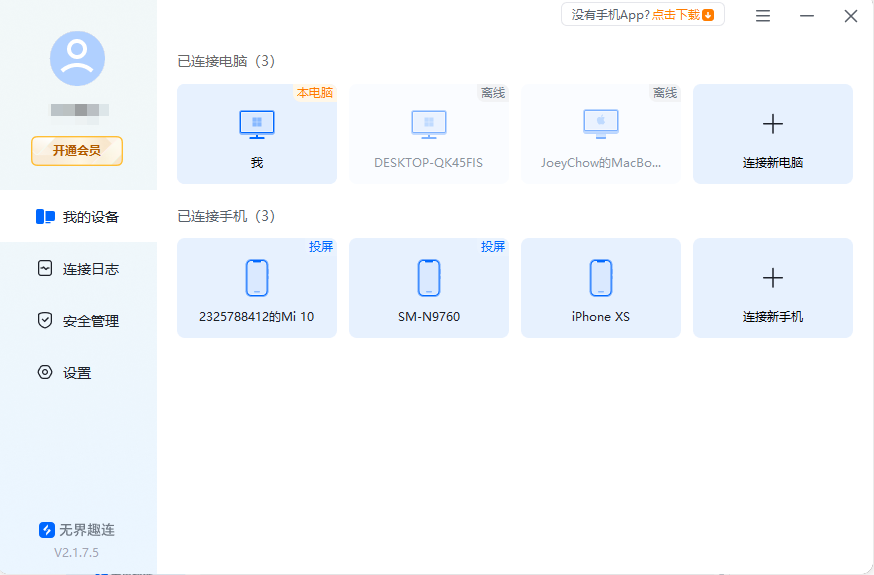Click the phone icon for Mi 10
The height and width of the screenshot is (575, 874).
pyautogui.click(x=257, y=277)
